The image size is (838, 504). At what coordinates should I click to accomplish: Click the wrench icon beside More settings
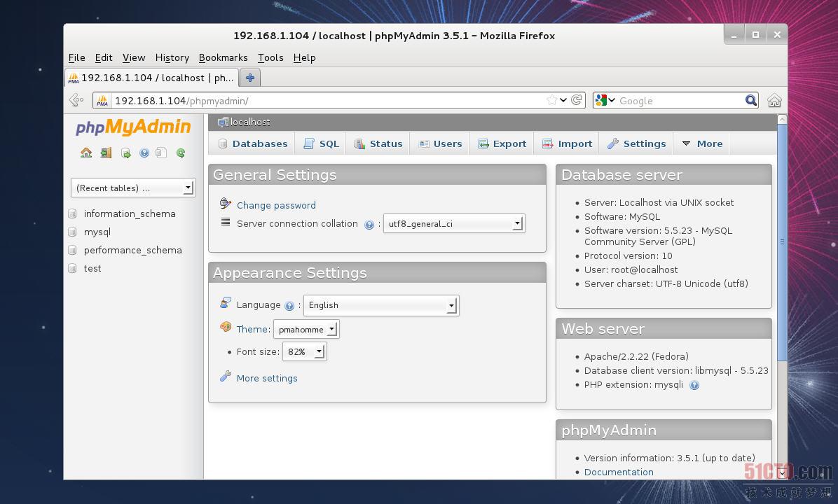coord(226,377)
